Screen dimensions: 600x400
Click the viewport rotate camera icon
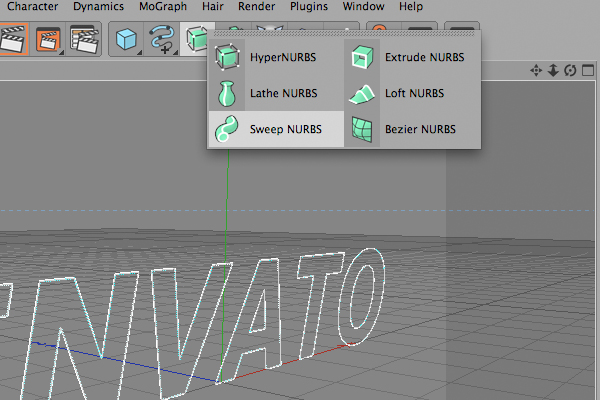570,70
